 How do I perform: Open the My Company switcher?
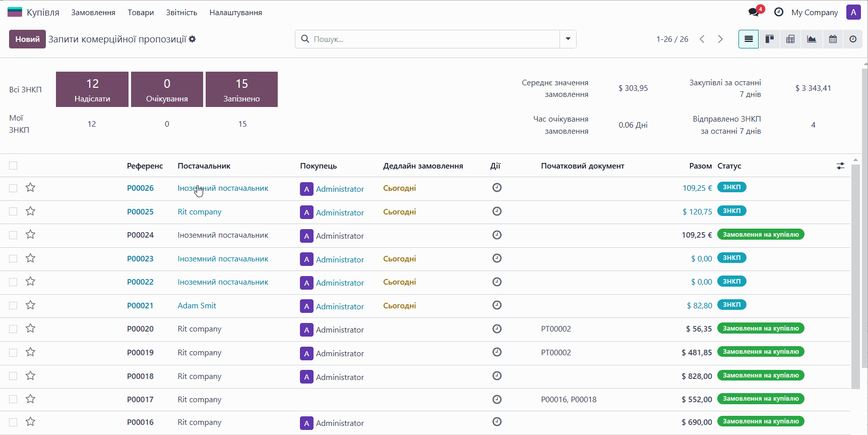pos(814,13)
